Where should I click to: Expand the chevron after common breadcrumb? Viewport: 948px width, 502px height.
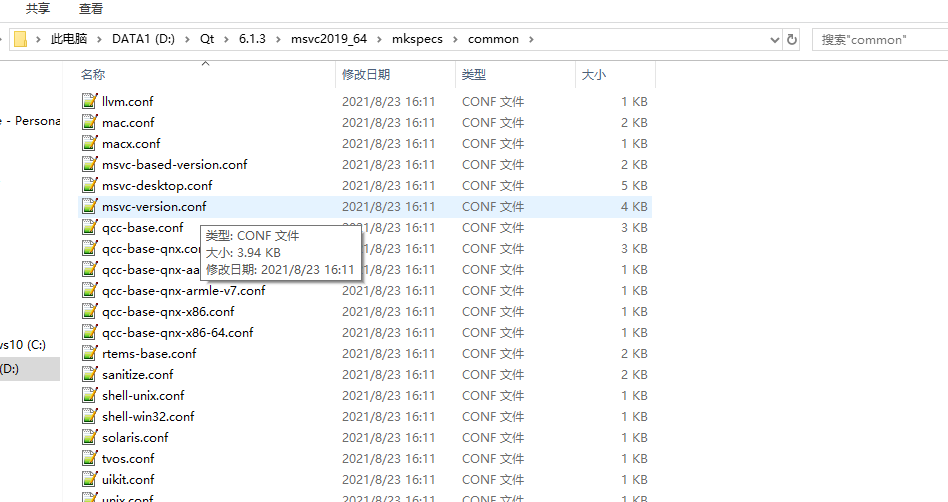coord(531,39)
